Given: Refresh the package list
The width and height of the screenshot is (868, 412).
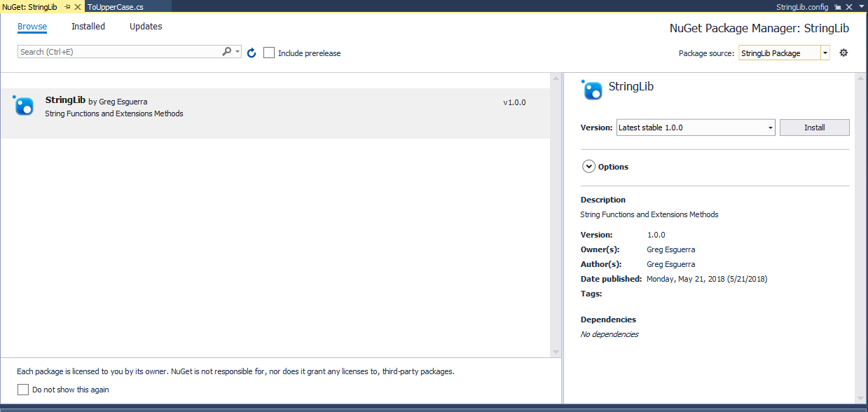Looking at the screenshot, I should tap(252, 53).
